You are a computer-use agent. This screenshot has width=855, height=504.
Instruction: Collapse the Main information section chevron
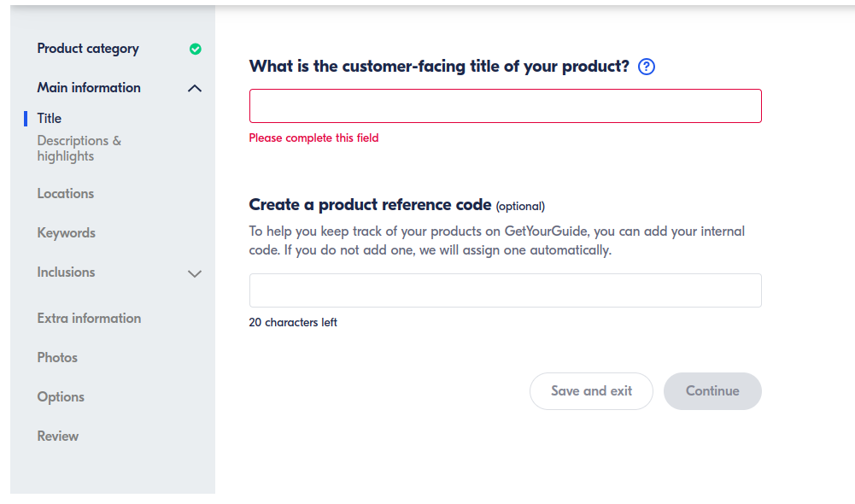click(x=195, y=88)
